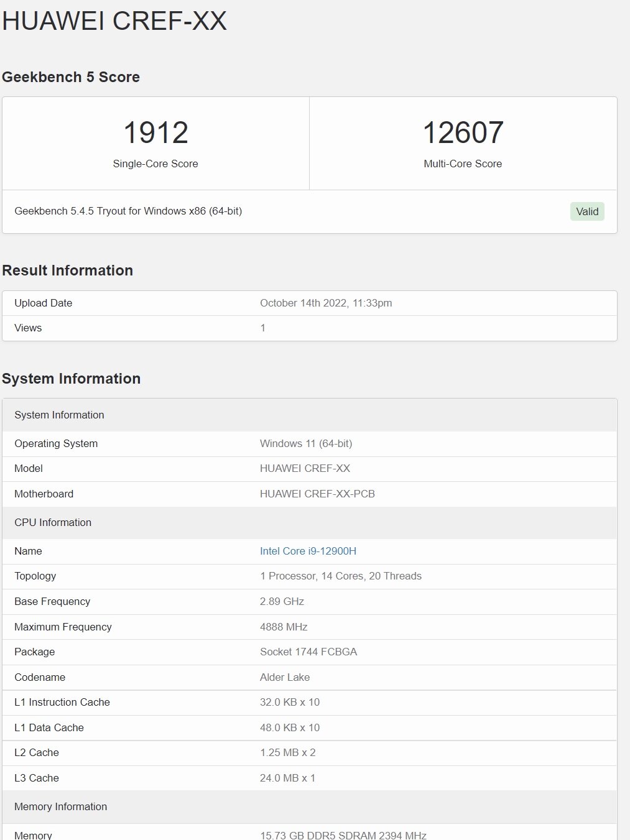The image size is (630, 840).
Task: Click the Views label
Action: point(28,328)
